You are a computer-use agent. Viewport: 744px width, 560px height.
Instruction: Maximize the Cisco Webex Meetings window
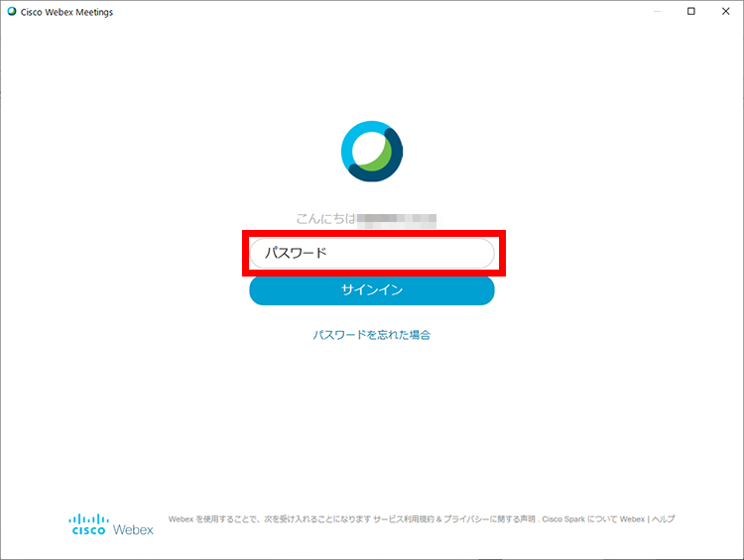pos(691,11)
